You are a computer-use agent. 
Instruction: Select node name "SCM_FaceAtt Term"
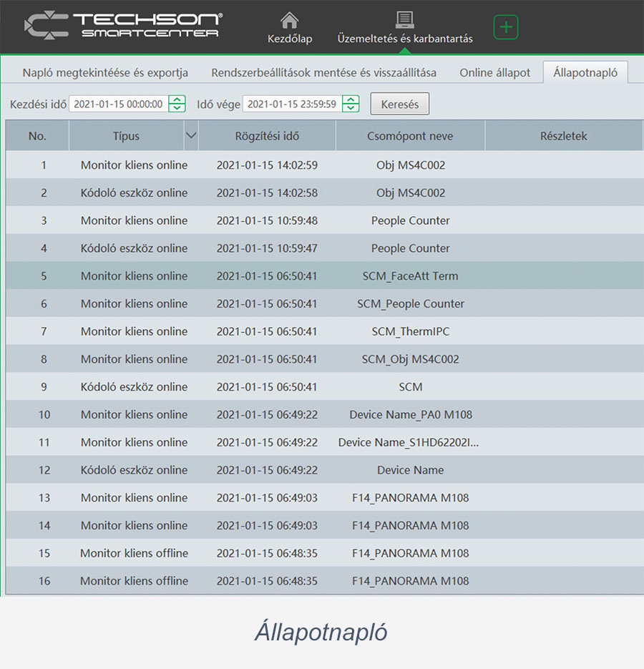click(x=410, y=276)
